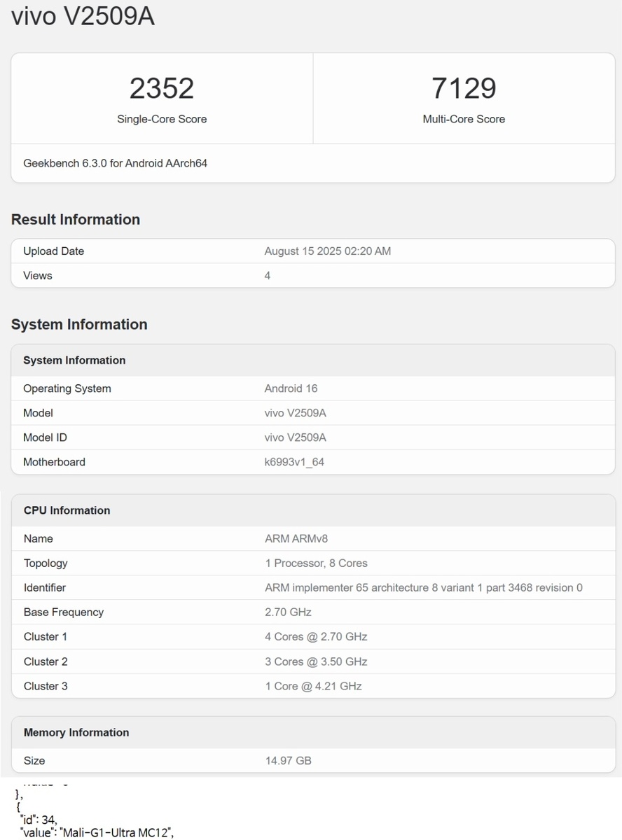Click the memory Size label
Screen dimensions: 622x840
[34, 761]
